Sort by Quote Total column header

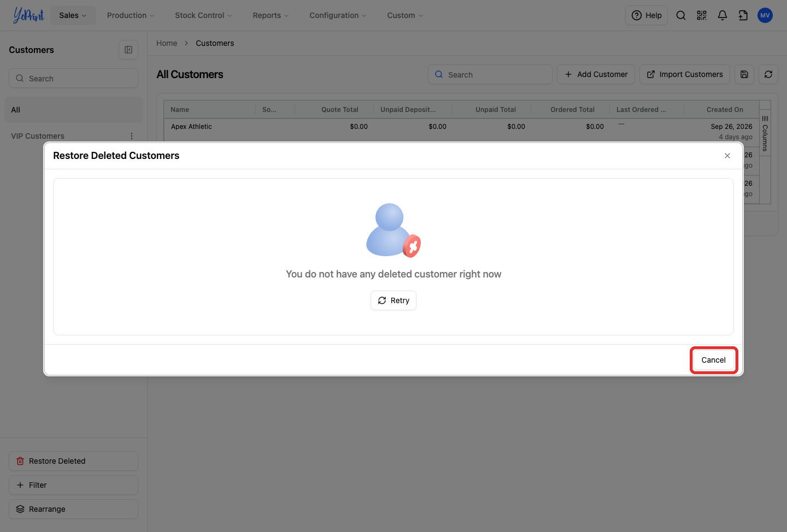[x=334, y=109]
